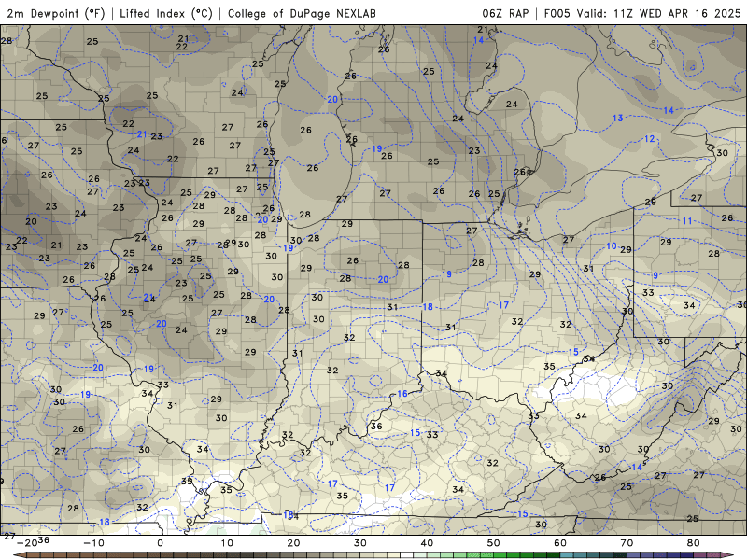Click the '06Z RAP' model run label
This screenshot has height=560, width=747.
(x=505, y=13)
